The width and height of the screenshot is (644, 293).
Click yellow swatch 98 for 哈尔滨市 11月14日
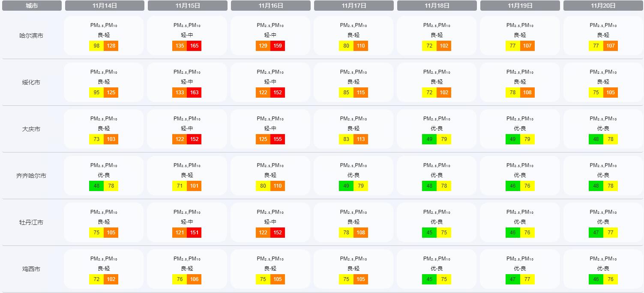coord(96,46)
